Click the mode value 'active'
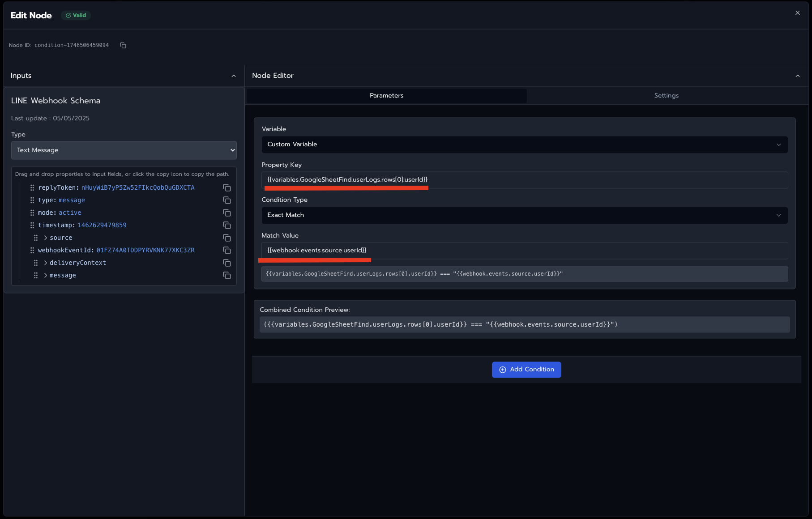Screen dimensions: 812x519 click(70, 213)
